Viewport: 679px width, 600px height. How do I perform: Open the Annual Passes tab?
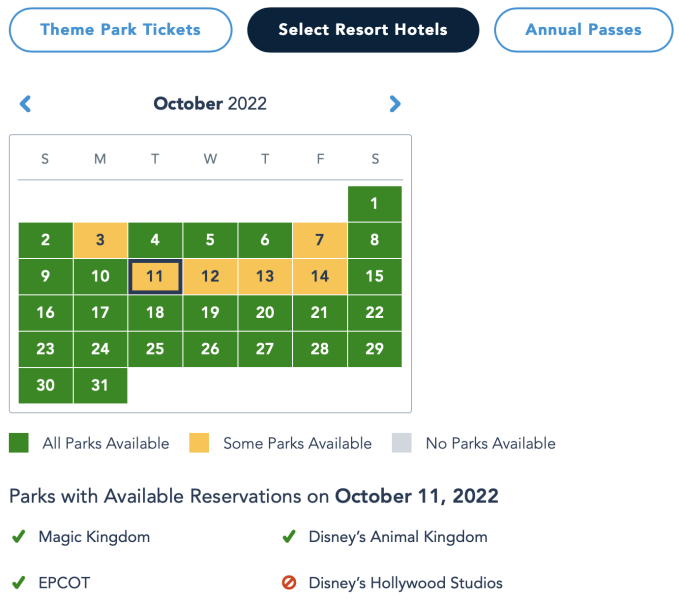[583, 30]
